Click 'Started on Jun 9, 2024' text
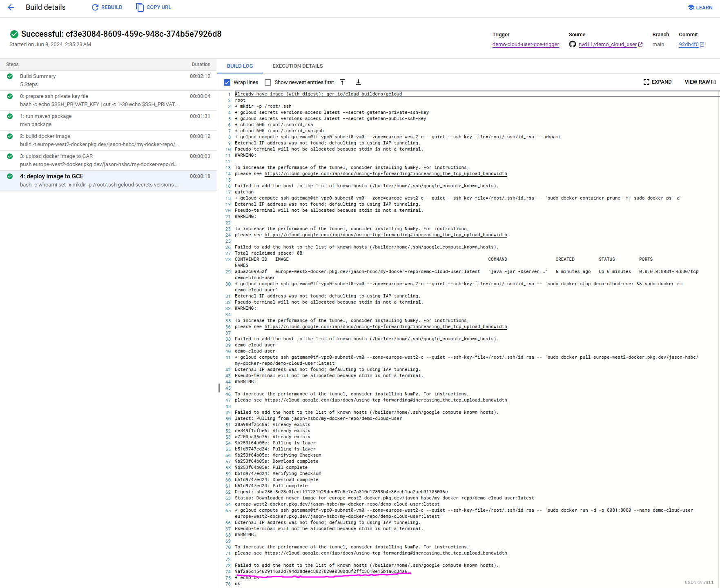 (50, 44)
